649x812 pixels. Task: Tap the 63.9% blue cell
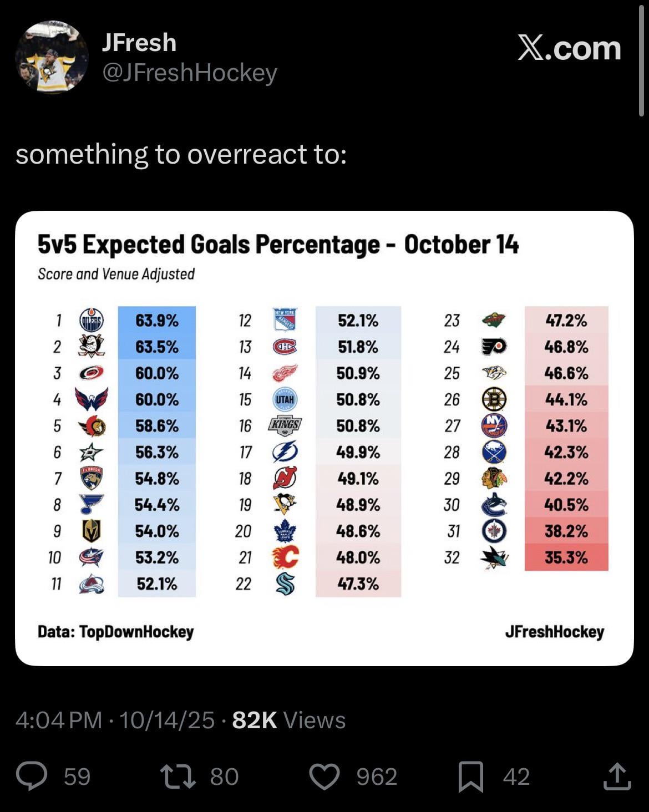[157, 321]
